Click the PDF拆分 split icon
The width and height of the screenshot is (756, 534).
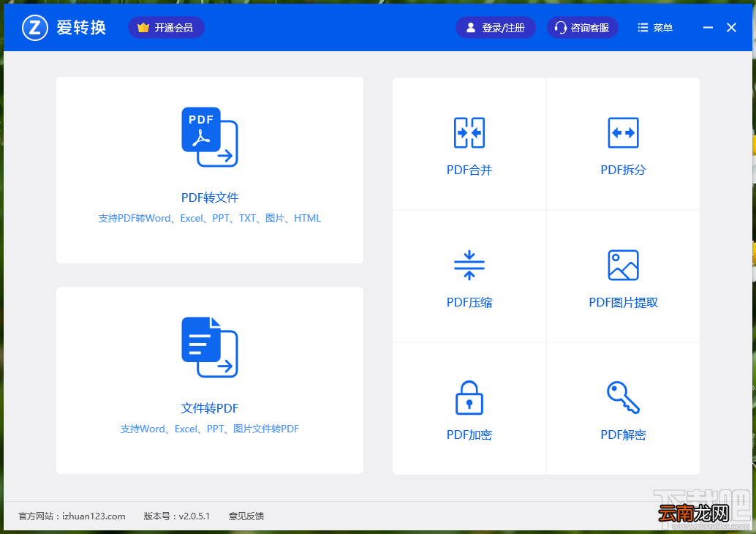[x=623, y=132]
